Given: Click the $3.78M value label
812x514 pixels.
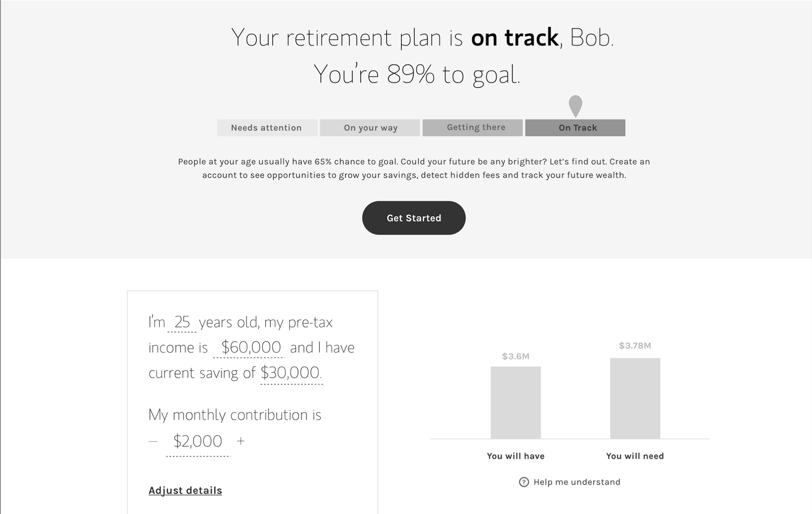Looking at the screenshot, I should (635, 346).
